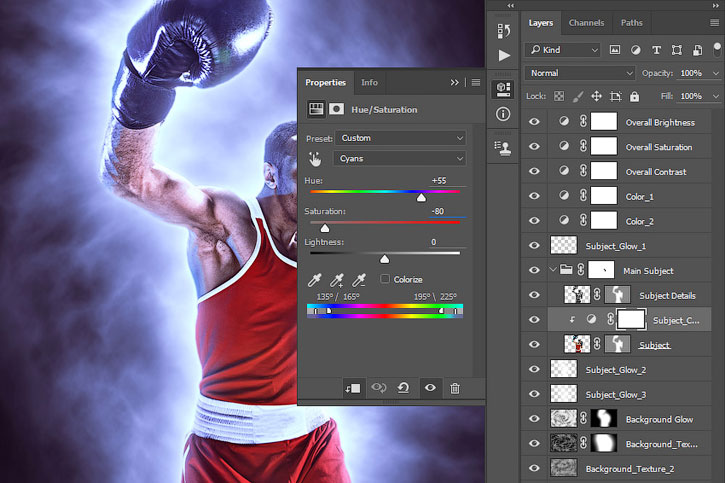This screenshot has width=725, height=483.
Task: Click the Saturation slider handle
Action: (325, 228)
